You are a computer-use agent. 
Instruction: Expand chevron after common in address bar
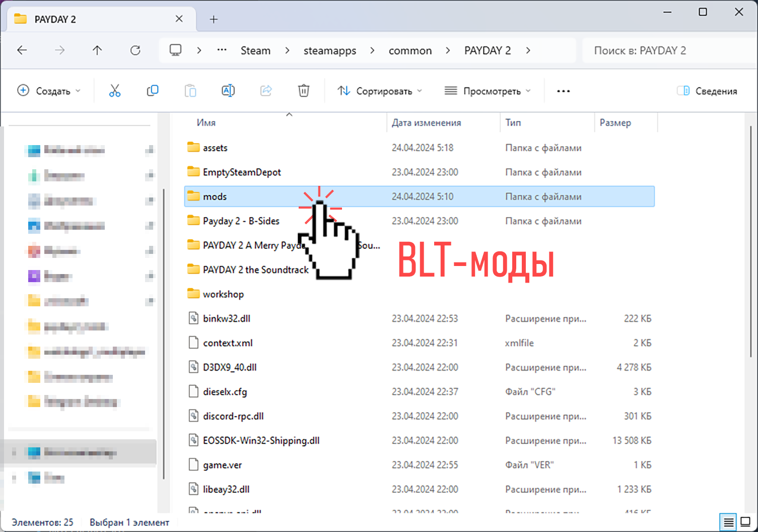(x=448, y=50)
